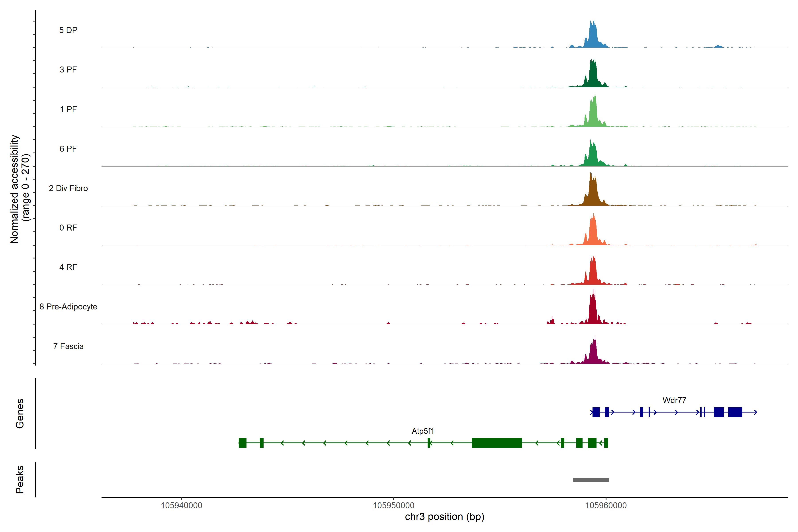Viewport: 798px width, 532px height.
Task: Click the Wdr77 gene name
Action: click(x=674, y=400)
